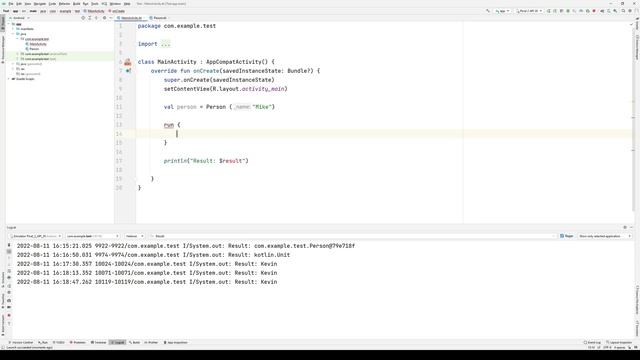
Task: Open the App Inspection tool window
Action: point(176,342)
